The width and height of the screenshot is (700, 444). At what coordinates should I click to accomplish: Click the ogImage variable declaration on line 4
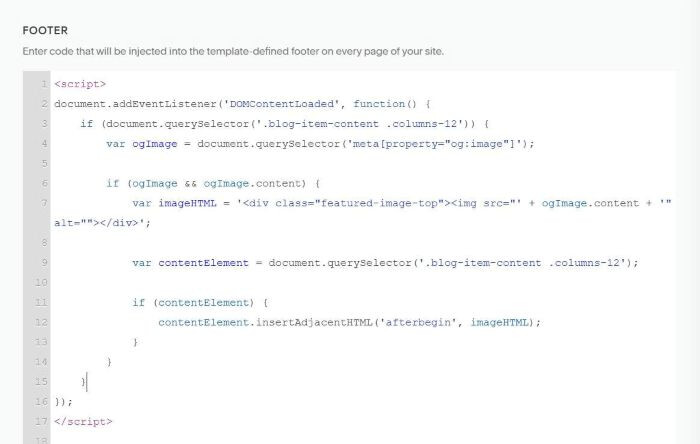154,144
